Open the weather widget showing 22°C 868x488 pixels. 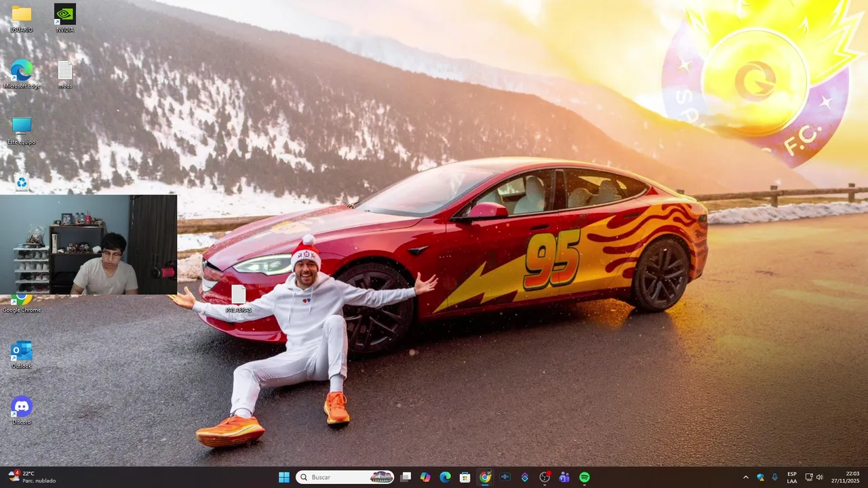(x=33, y=477)
